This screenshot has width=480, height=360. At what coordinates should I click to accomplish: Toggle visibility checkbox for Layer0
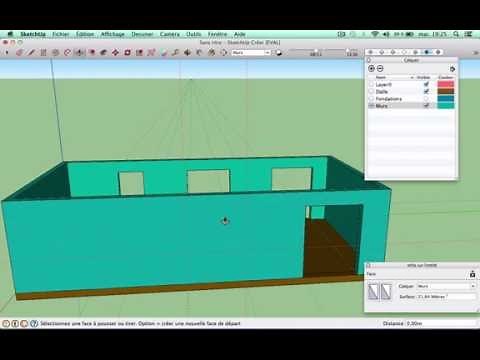[x=426, y=84]
